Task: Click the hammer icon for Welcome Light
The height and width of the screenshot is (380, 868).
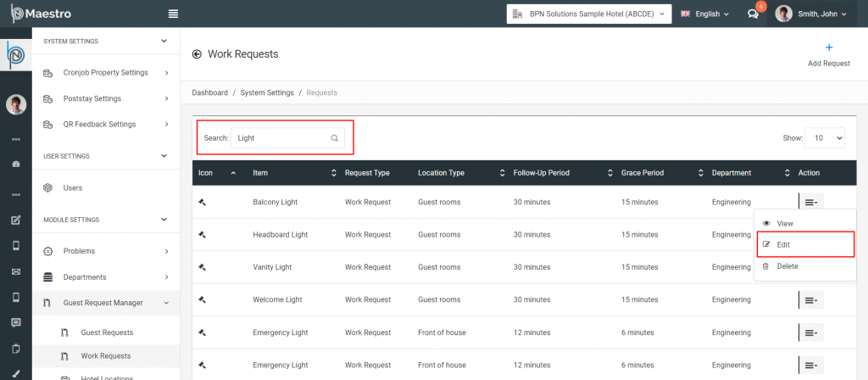Action: click(x=202, y=299)
